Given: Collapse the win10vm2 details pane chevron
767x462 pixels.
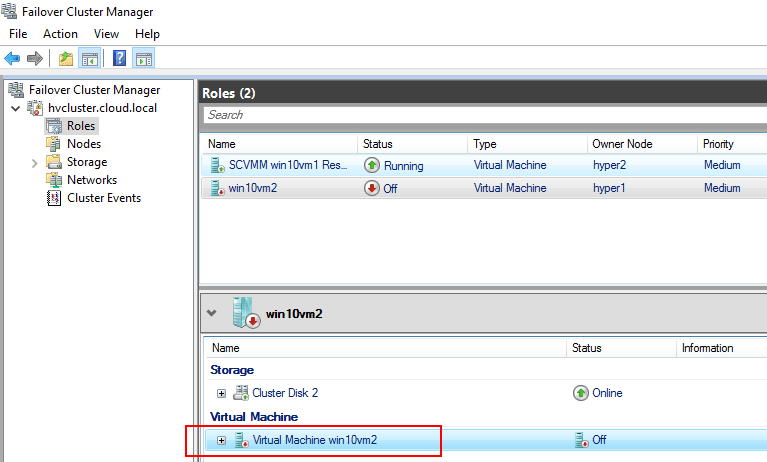Looking at the screenshot, I should tap(211, 313).
